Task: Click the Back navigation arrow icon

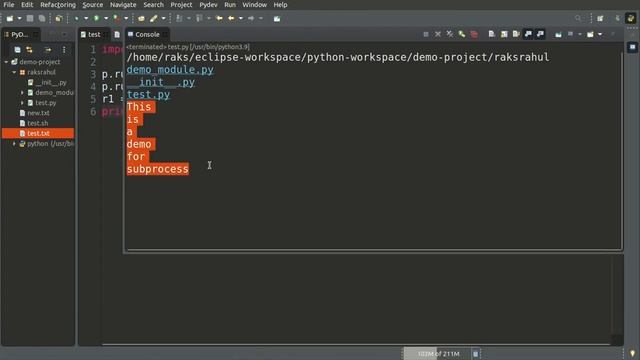Action: pyautogui.click(x=231, y=18)
